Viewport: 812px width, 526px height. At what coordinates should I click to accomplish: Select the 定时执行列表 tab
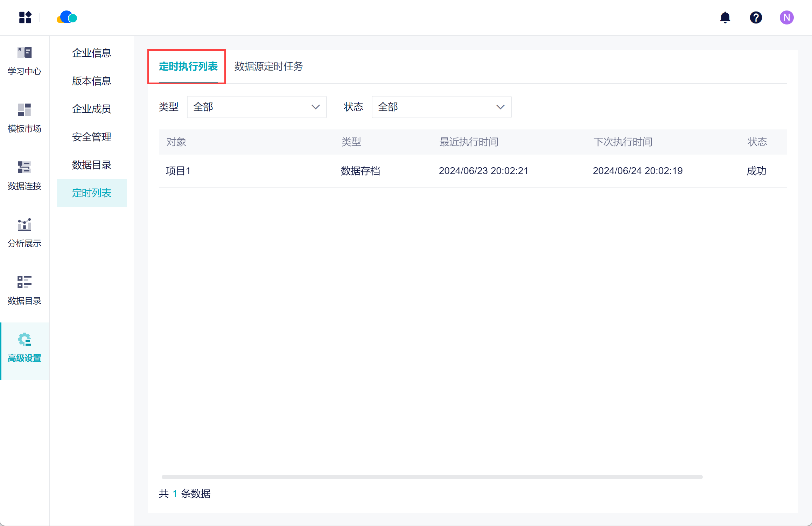188,66
